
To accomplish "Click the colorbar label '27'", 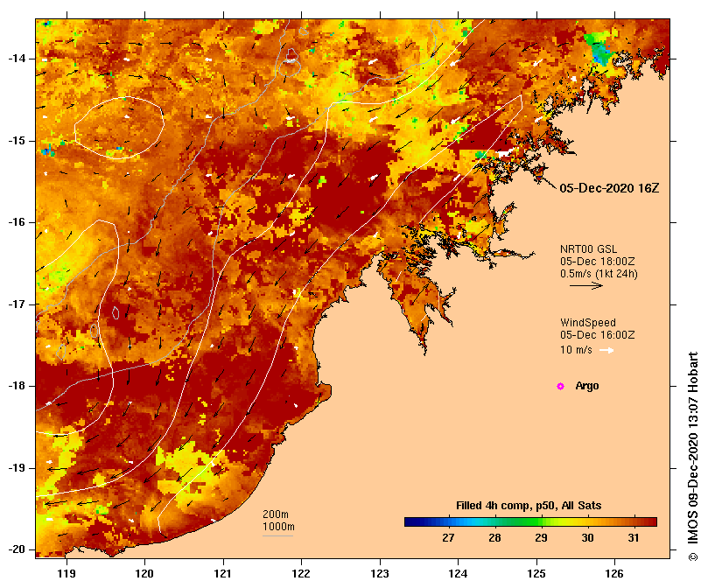I will pyautogui.click(x=448, y=538).
